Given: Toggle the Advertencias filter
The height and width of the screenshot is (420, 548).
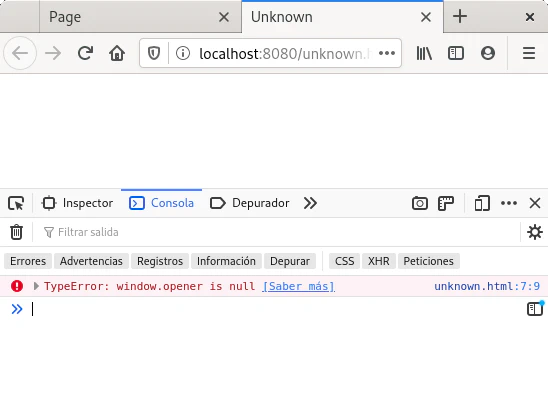Looking at the screenshot, I should point(91,261).
